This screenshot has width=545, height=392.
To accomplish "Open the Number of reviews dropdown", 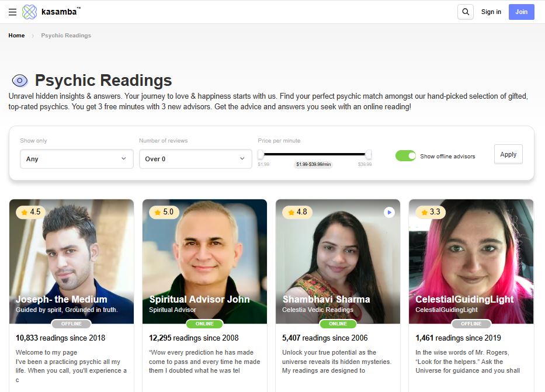I will tap(195, 159).
